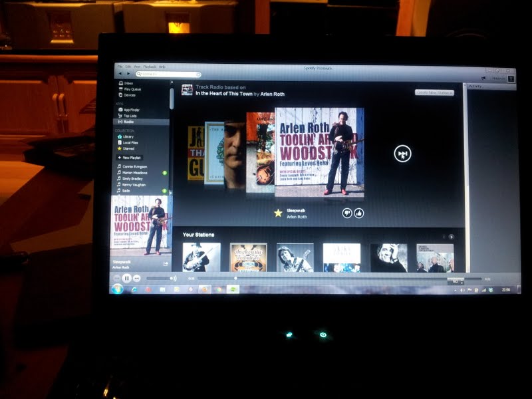
Task: Open the Windows Start menu
Action: [118, 289]
